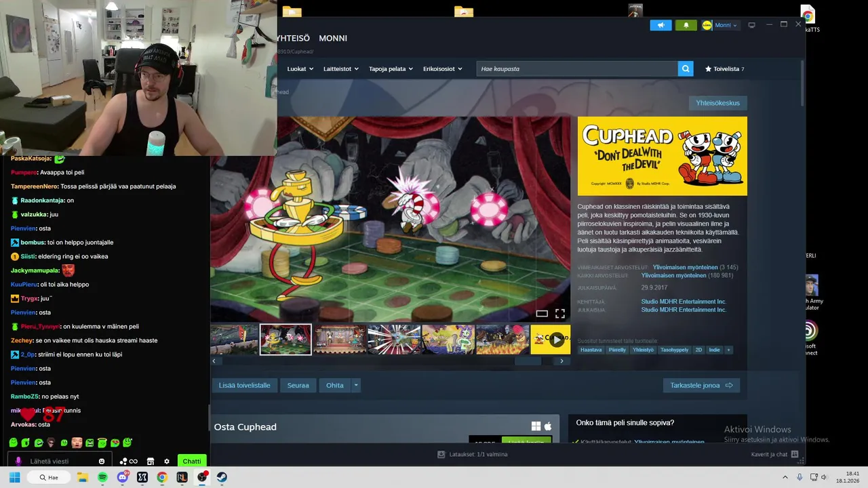Focus the 'Hae kaupasta' search field

(x=576, y=68)
